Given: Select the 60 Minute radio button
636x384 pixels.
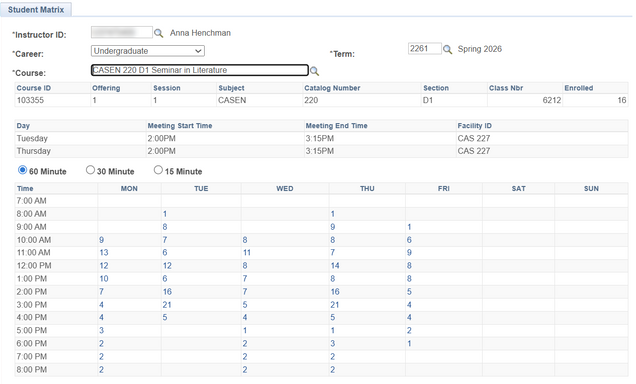Looking at the screenshot, I should click(22, 170).
